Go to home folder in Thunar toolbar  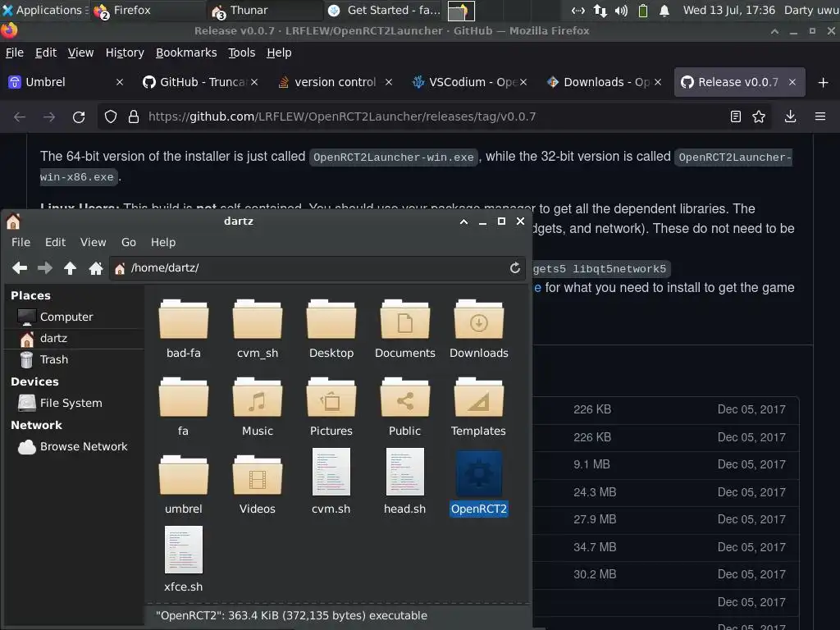click(x=96, y=268)
